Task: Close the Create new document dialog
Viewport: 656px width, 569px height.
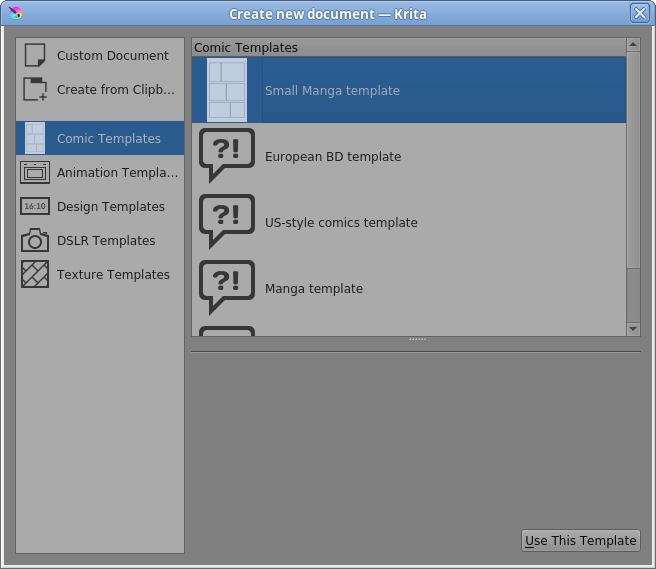Action: pyautogui.click(x=640, y=13)
